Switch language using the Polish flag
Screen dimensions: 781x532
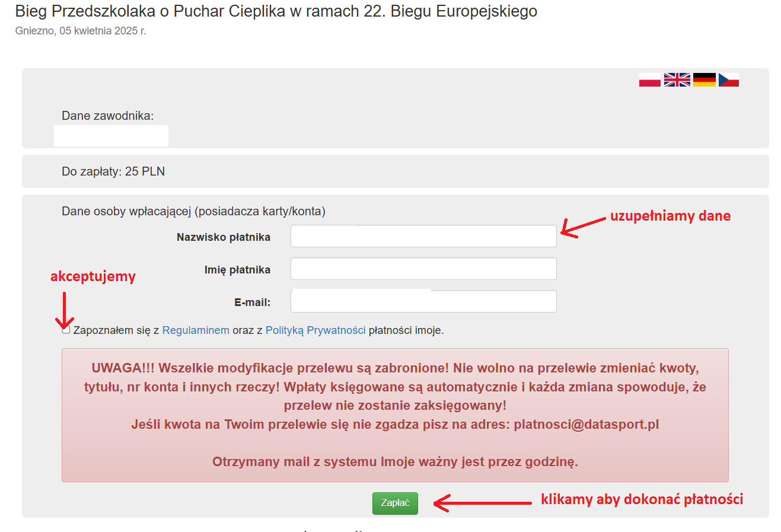point(649,79)
